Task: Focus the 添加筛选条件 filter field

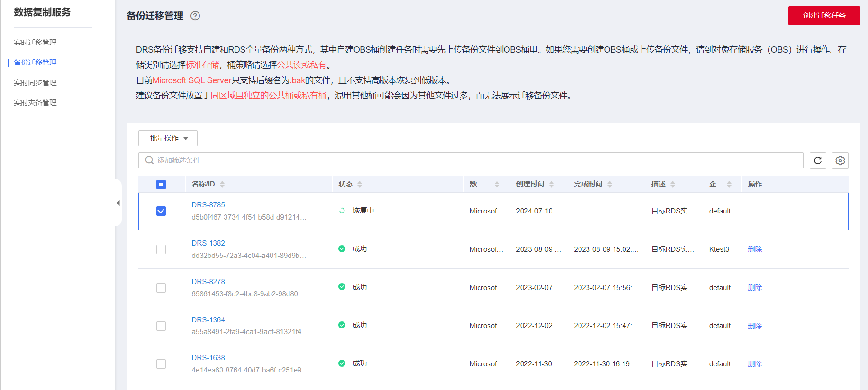Action: (470, 160)
